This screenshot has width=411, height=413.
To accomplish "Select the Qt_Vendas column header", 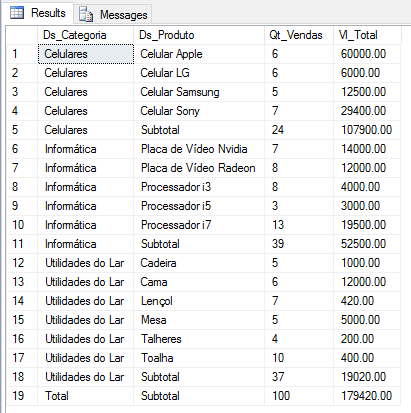I will [299, 35].
